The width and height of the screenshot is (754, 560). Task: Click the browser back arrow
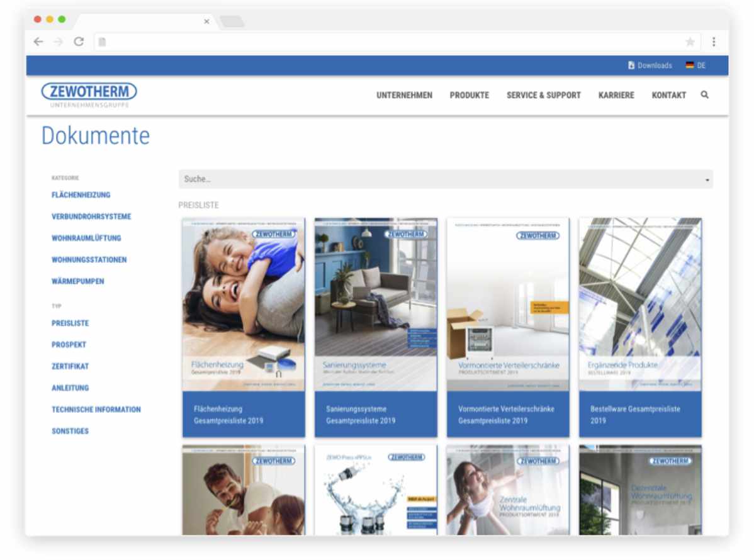point(38,42)
